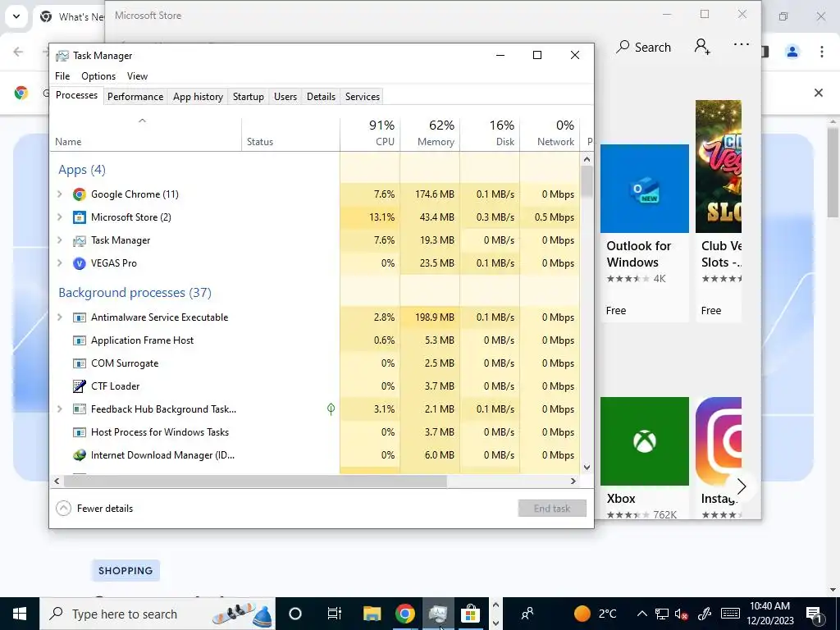The height and width of the screenshot is (630, 840).
Task: Sort by the Name column header
Action: click(x=146, y=134)
